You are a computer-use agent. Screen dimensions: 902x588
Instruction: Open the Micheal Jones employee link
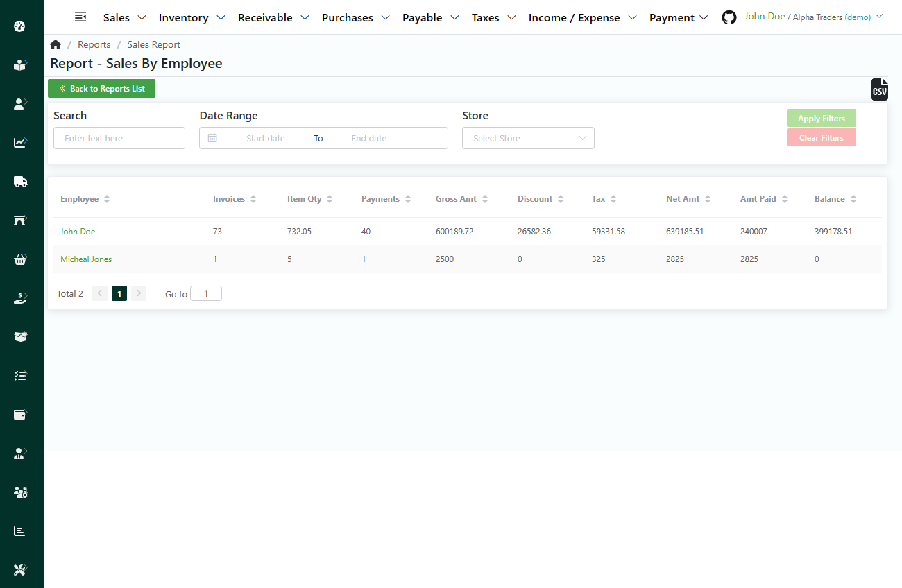point(86,259)
